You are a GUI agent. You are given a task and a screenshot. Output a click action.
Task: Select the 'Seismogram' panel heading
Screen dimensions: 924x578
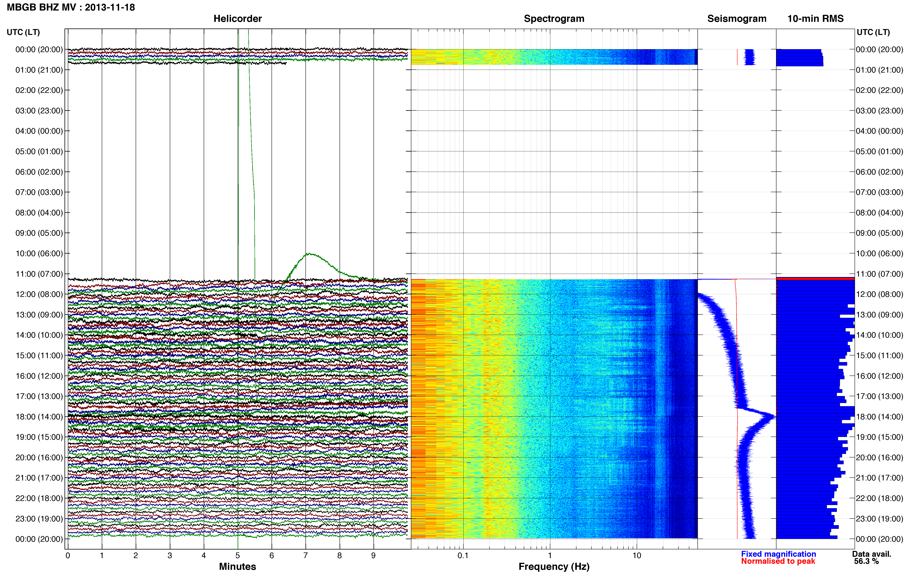(736, 18)
